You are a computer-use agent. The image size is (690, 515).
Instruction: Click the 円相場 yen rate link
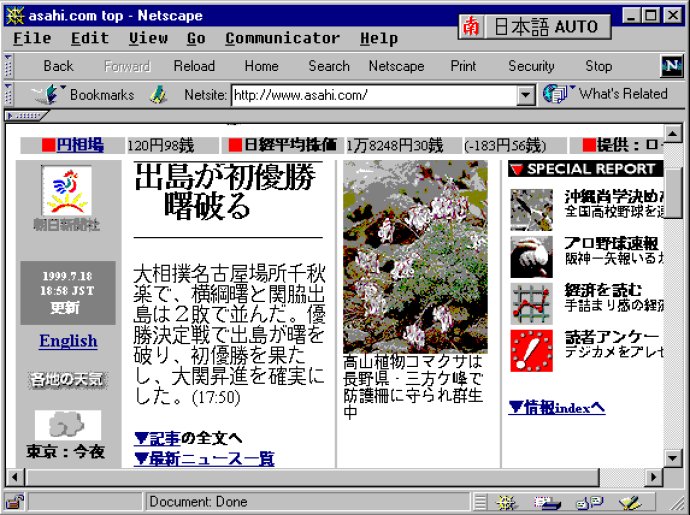[80, 145]
